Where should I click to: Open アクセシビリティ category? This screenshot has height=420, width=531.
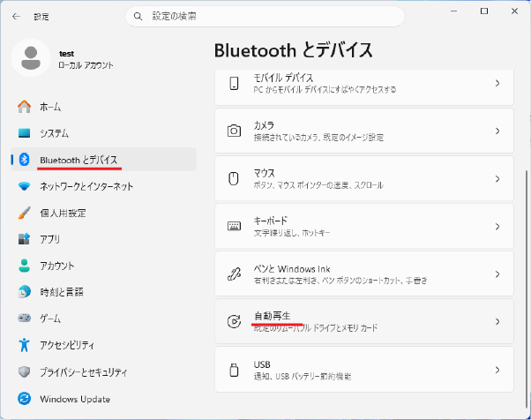tap(103, 345)
